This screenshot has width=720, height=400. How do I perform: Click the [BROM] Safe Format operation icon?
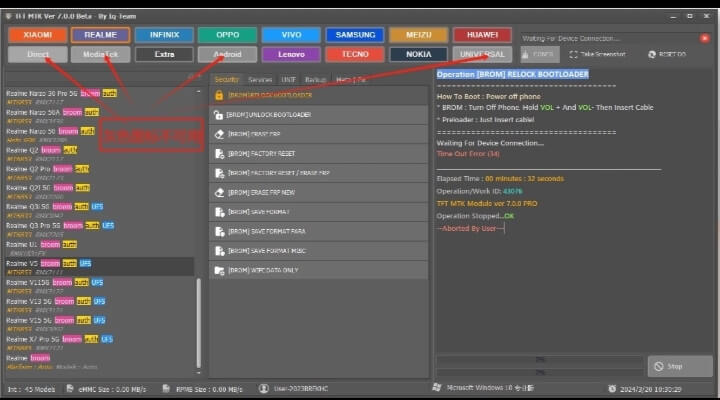click(x=219, y=212)
